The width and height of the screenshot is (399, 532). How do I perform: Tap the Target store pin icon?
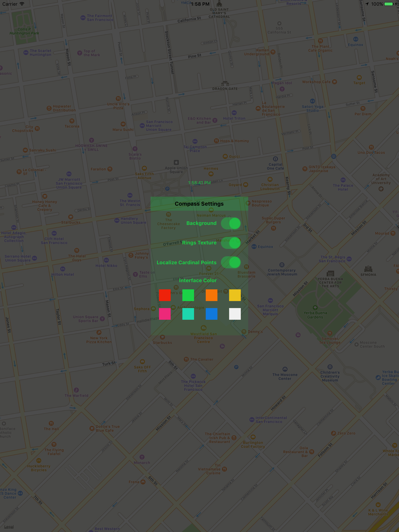coord(359,78)
